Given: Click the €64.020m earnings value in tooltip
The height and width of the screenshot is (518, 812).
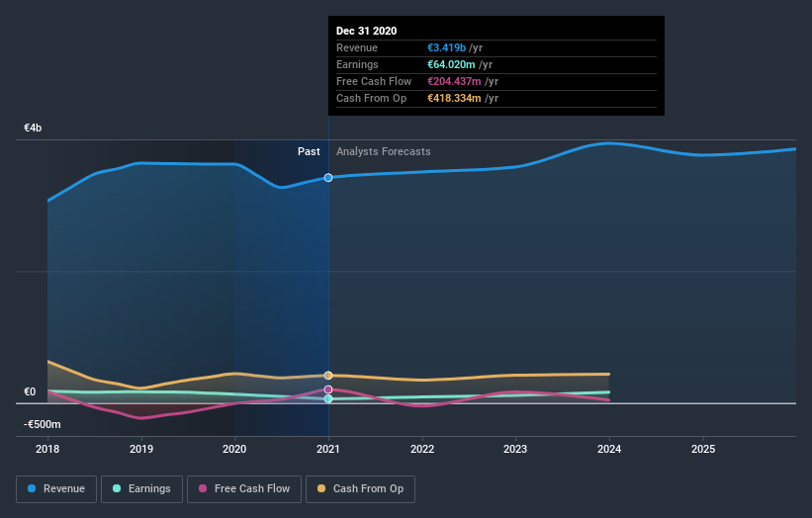Looking at the screenshot, I should pos(451,64).
